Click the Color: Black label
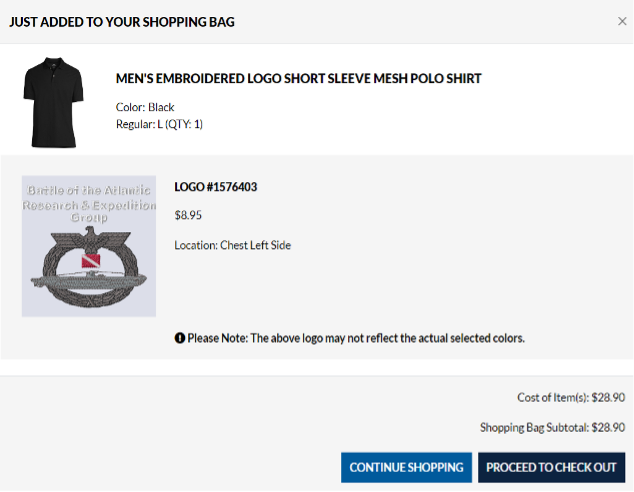Screen dimensions: 634x492 click(x=145, y=107)
